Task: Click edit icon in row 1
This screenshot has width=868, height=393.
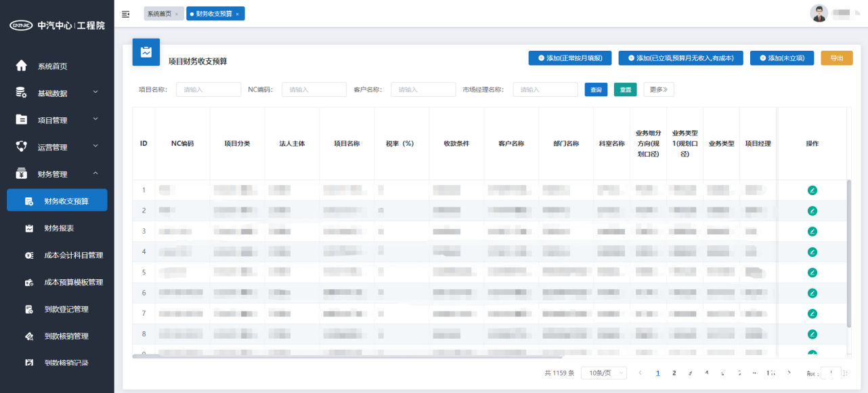Action: (x=812, y=190)
